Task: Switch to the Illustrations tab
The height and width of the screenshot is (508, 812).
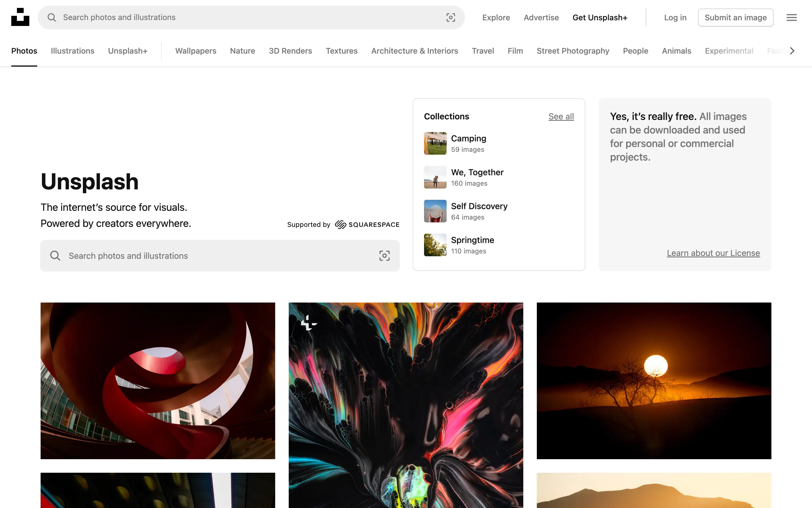Action: [72, 51]
